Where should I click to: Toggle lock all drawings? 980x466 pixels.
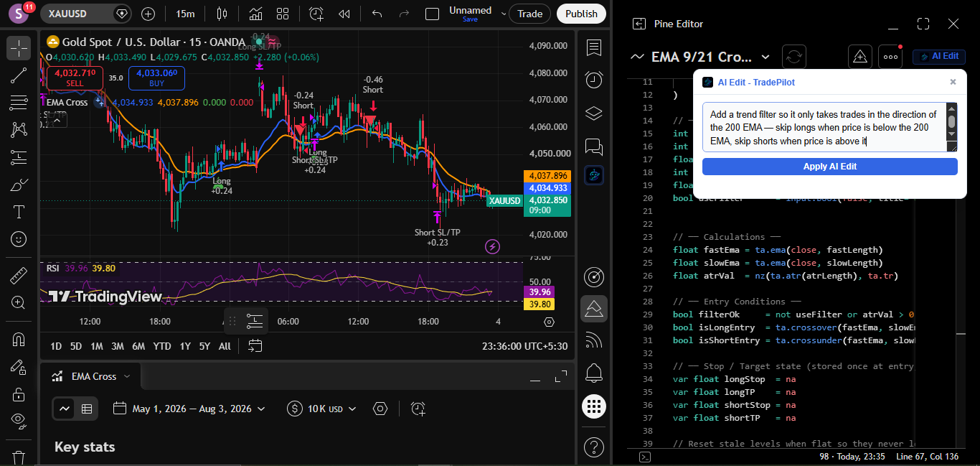coord(19,394)
